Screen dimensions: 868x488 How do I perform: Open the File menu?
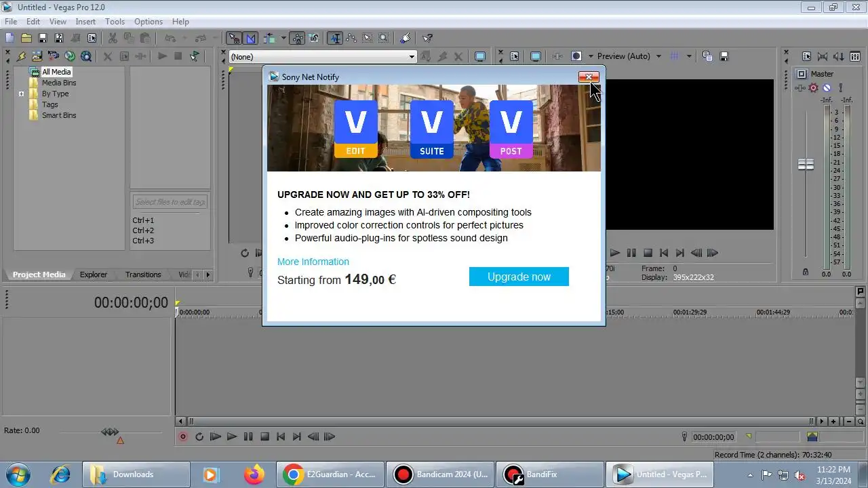tap(11, 22)
